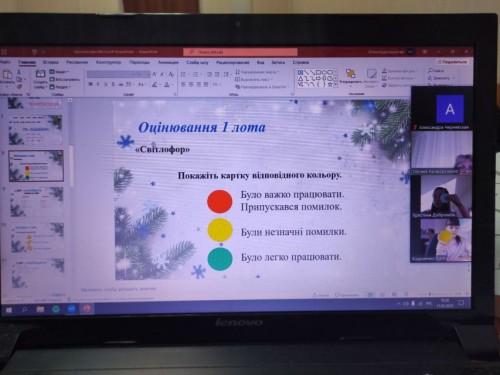Switch to the Конструктор ribbon tab

109,62
